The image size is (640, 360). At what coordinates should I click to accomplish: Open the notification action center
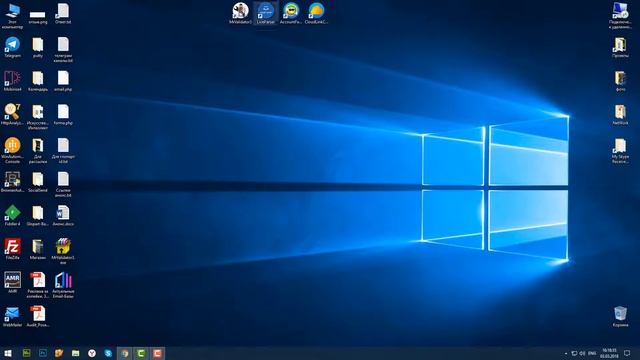point(627,353)
